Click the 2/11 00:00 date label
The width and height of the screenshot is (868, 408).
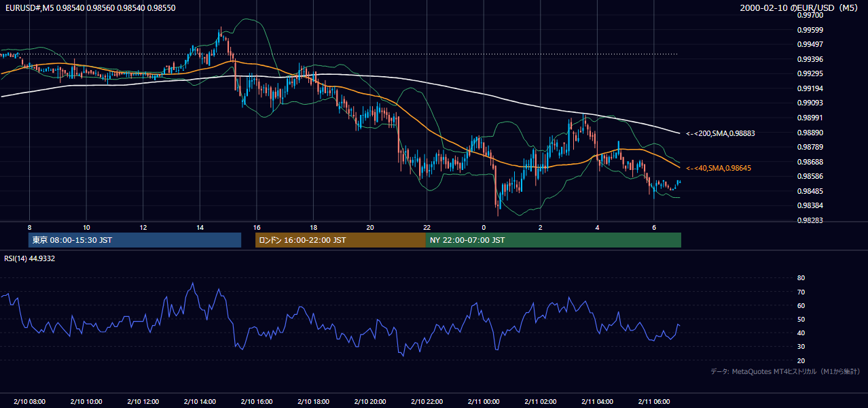(x=484, y=401)
